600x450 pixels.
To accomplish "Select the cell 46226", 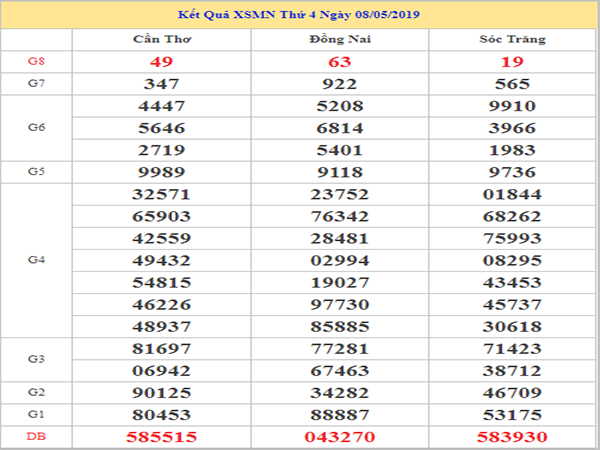I will (x=161, y=305).
